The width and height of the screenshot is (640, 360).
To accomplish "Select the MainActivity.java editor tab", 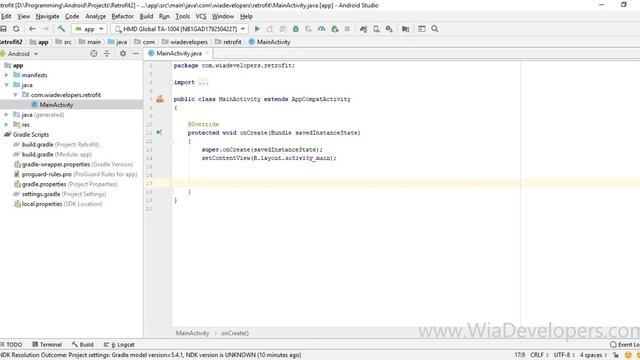I will pos(179,53).
